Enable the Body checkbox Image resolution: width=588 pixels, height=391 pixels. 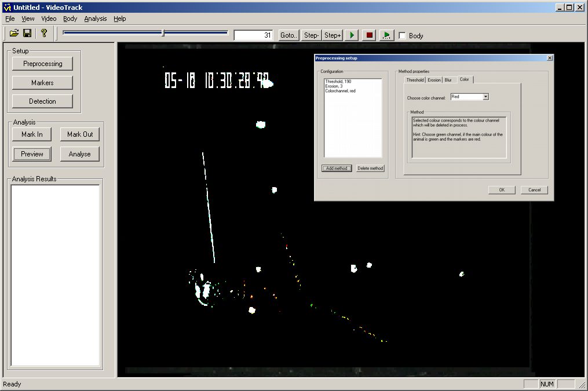[403, 36]
